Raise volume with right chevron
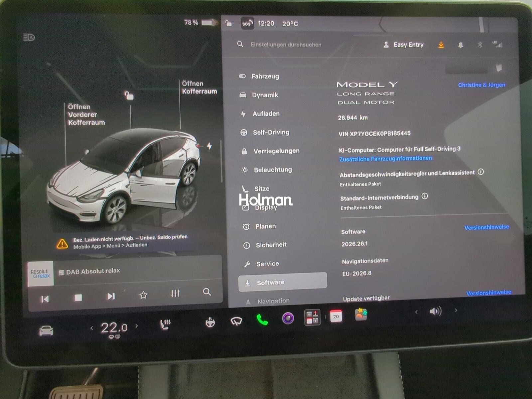532x399 pixels. (x=456, y=310)
